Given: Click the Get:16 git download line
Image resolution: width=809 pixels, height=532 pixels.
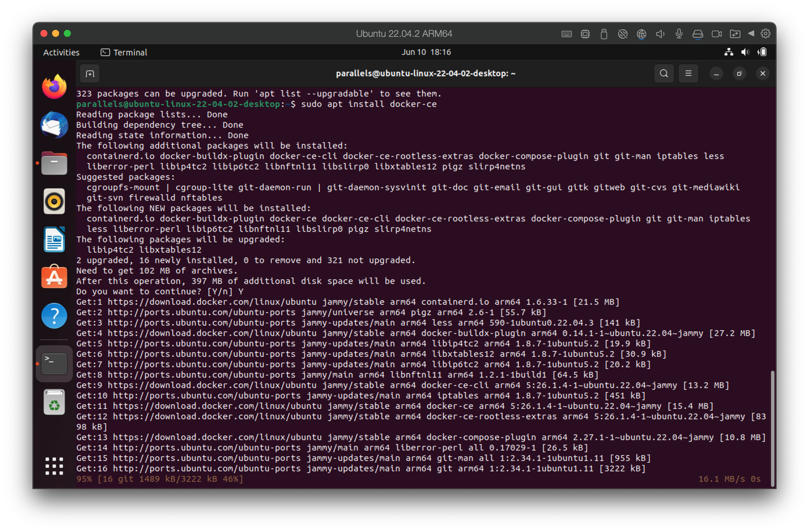Looking at the screenshot, I should click(361, 468).
